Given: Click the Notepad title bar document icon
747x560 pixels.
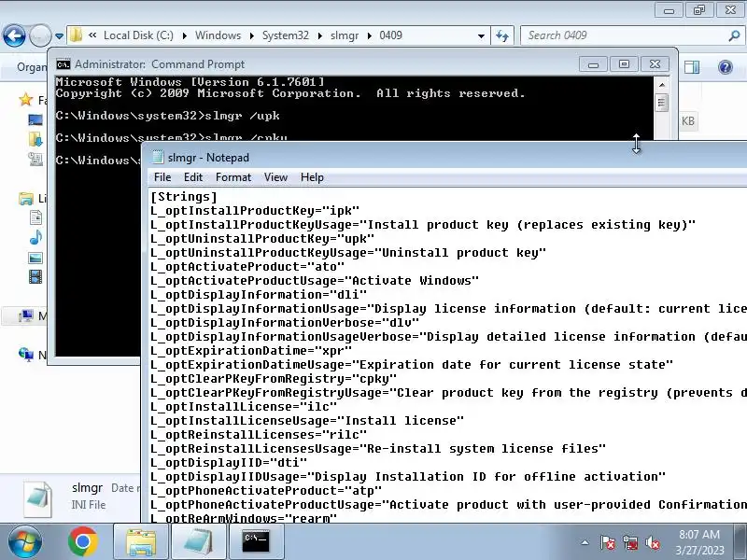Looking at the screenshot, I should [157, 157].
